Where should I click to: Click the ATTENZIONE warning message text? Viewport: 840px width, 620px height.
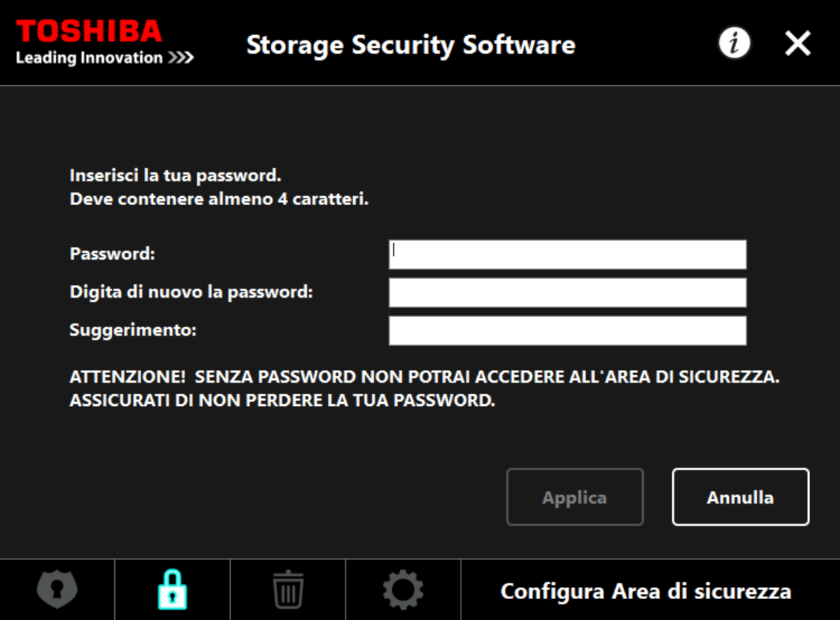[x=424, y=388]
